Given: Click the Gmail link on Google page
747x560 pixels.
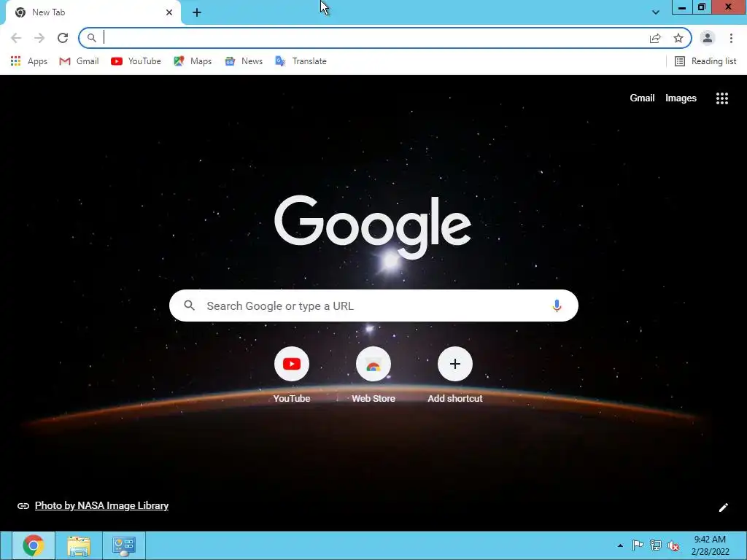Looking at the screenshot, I should (642, 98).
